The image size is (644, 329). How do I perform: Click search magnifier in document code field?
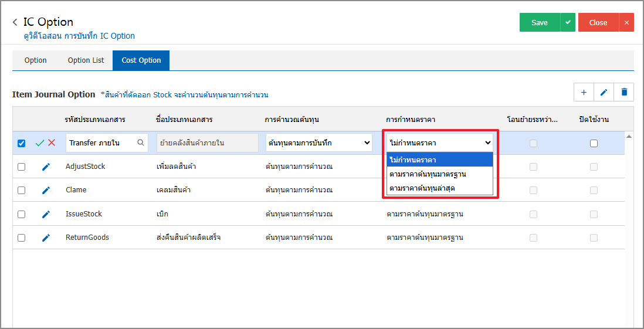click(x=141, y=143)
